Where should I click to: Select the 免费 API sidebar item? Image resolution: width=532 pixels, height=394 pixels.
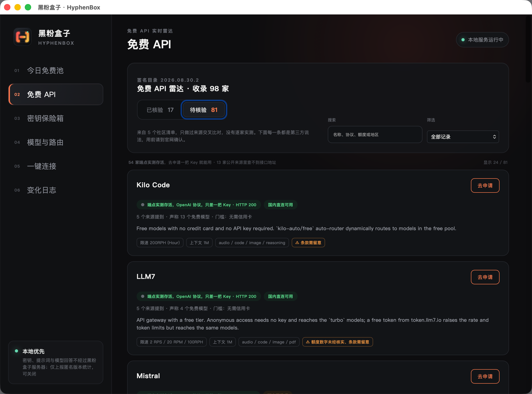56,95
